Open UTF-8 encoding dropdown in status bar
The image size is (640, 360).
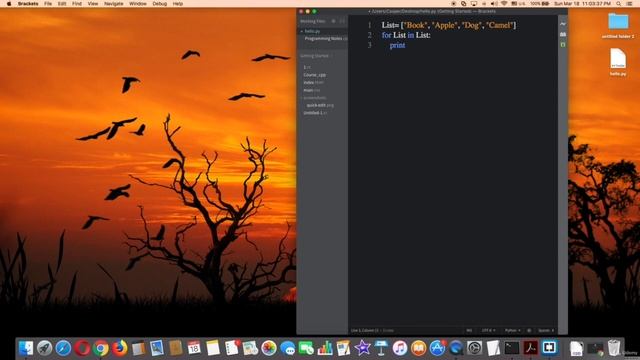(488, 330)
